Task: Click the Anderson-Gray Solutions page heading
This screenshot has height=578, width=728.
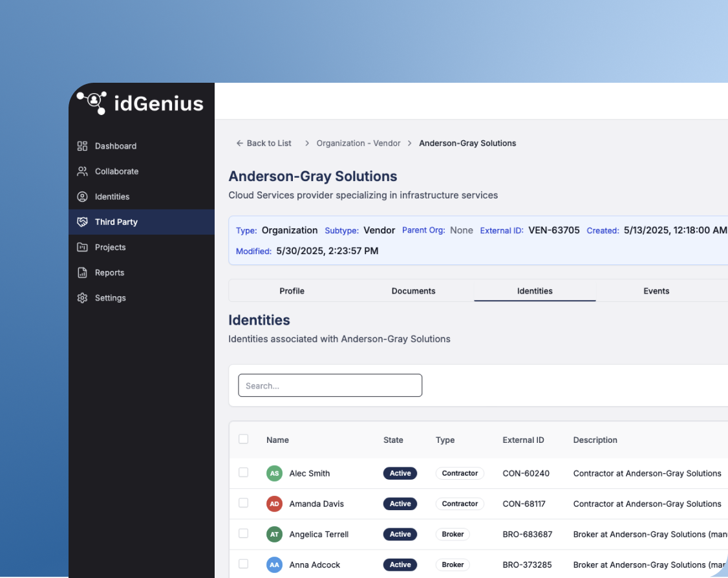Action: [x=312, y=176]
